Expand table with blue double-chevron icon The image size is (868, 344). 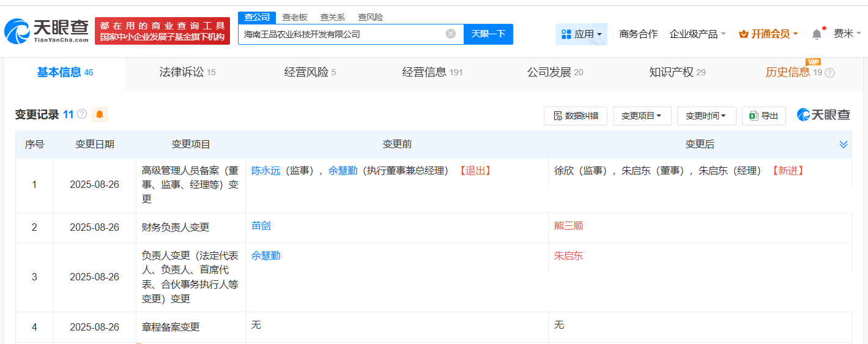[844, 144]
